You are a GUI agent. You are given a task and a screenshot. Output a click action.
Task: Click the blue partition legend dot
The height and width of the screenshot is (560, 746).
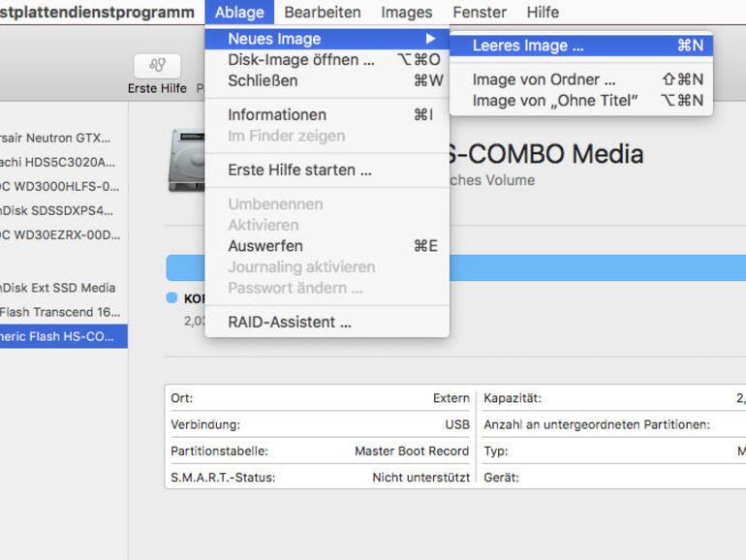click(x=171, y=297)
